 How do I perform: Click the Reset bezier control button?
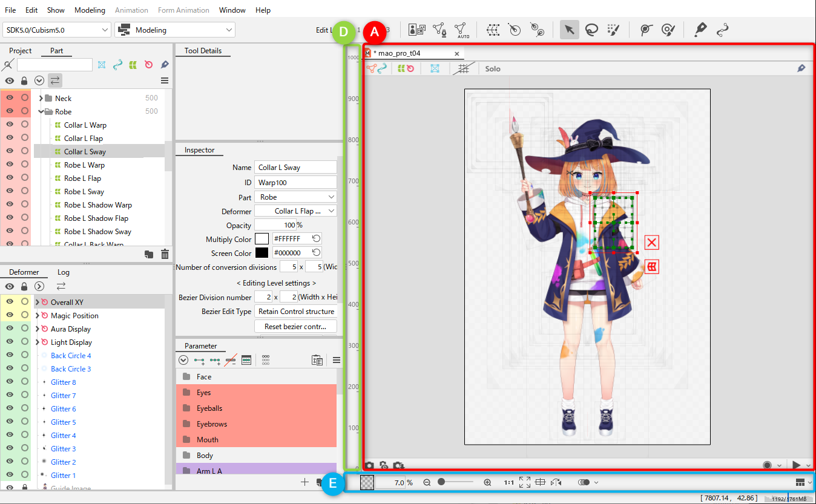point(295,326)
